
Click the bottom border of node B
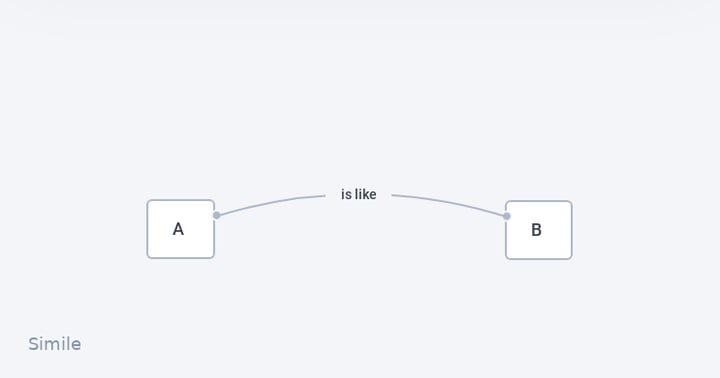click(539, 259)
